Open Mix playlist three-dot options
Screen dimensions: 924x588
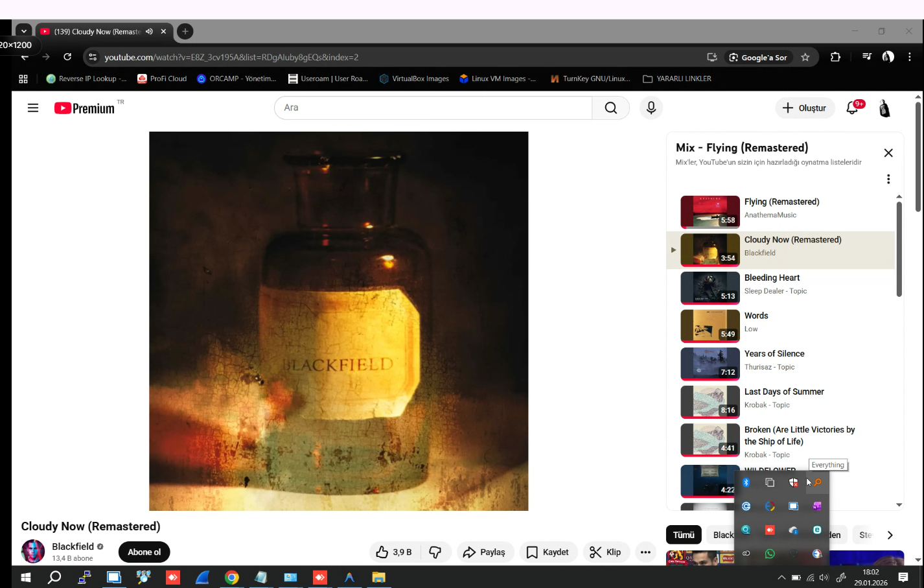click(x=888, y=179)
